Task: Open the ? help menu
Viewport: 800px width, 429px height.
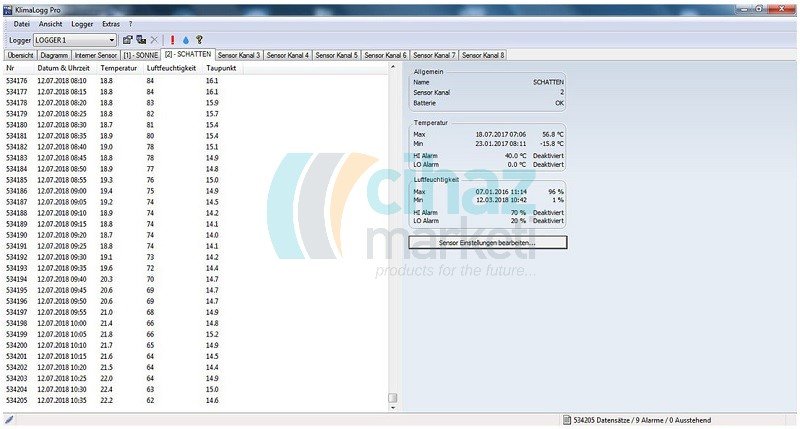Action: pyautogui.click(x=131, y=24)
